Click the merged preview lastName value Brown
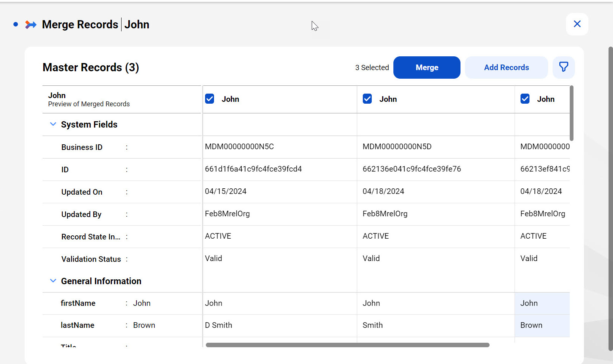Image resolution: width=613 pixels, height=364 pixels. point(144,325)
